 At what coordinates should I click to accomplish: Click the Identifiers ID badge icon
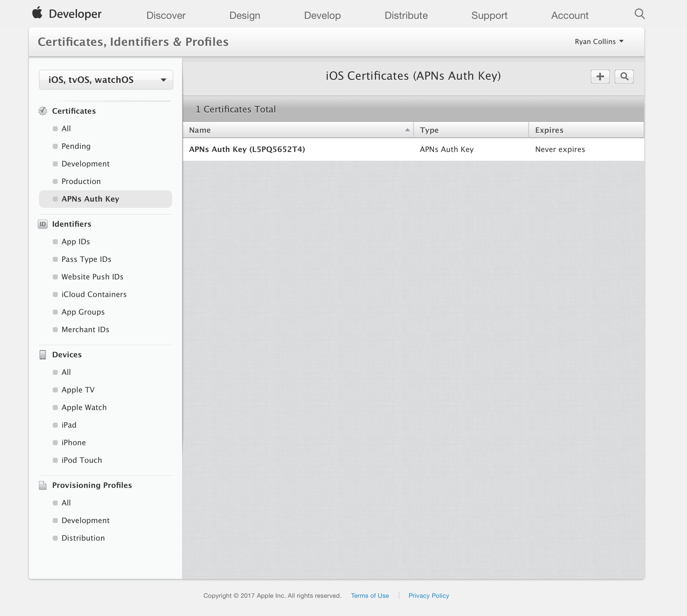point(43,224)
